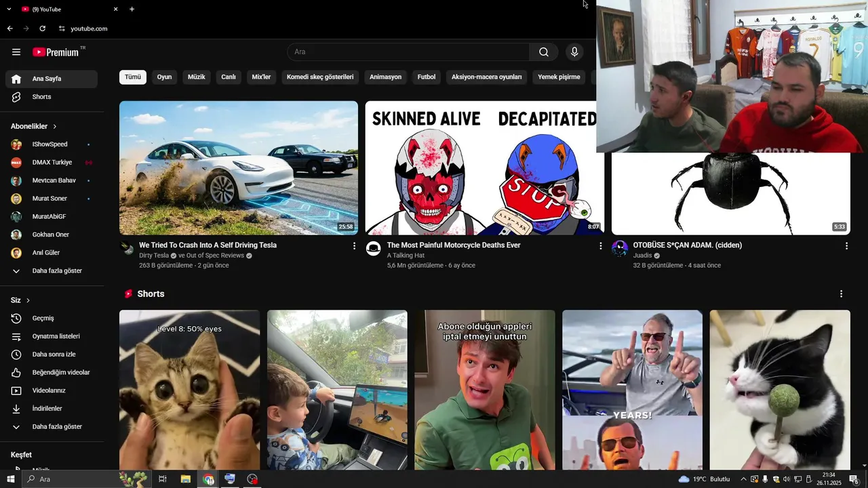This screenshot has width=868, height=488.
Task: Show hidden system tray icons
Action: (x=743, y=479)
